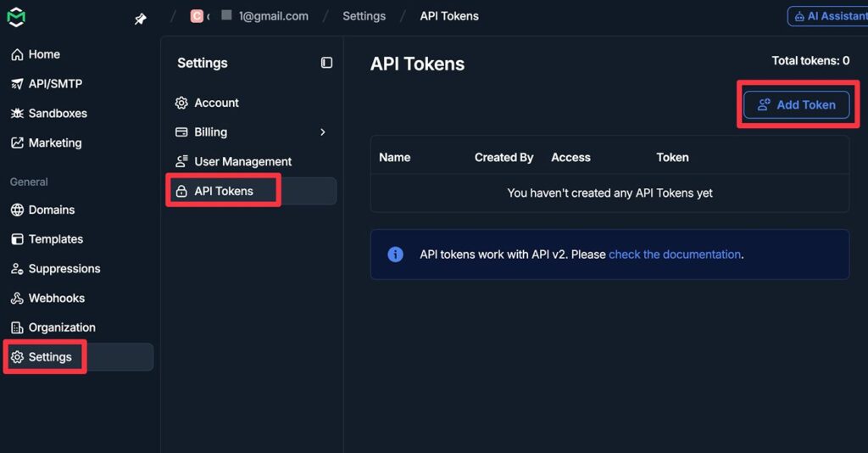Click the Webhooks icon

(x=17, y=298)
